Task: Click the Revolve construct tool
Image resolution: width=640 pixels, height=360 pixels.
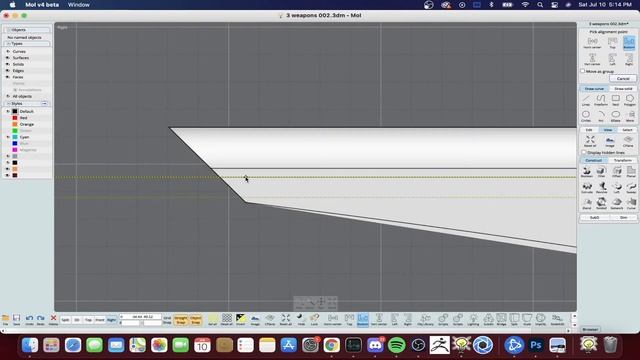Action: [x=601, y=188]
